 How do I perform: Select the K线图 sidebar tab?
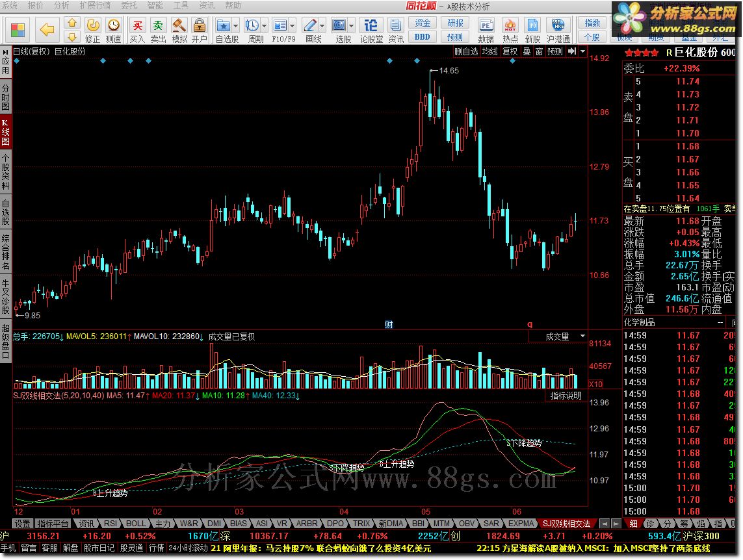[6, 133]
